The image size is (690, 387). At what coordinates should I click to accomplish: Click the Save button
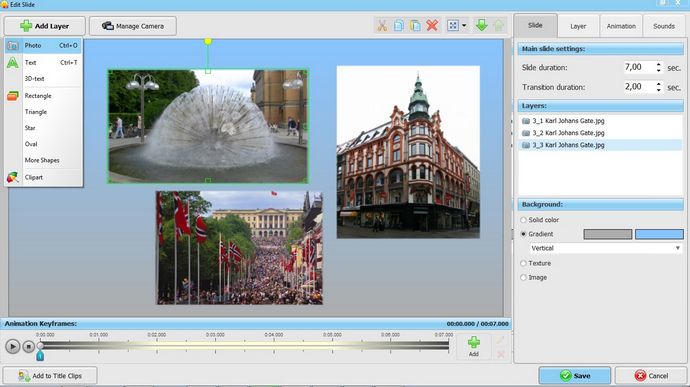point(575,376)
